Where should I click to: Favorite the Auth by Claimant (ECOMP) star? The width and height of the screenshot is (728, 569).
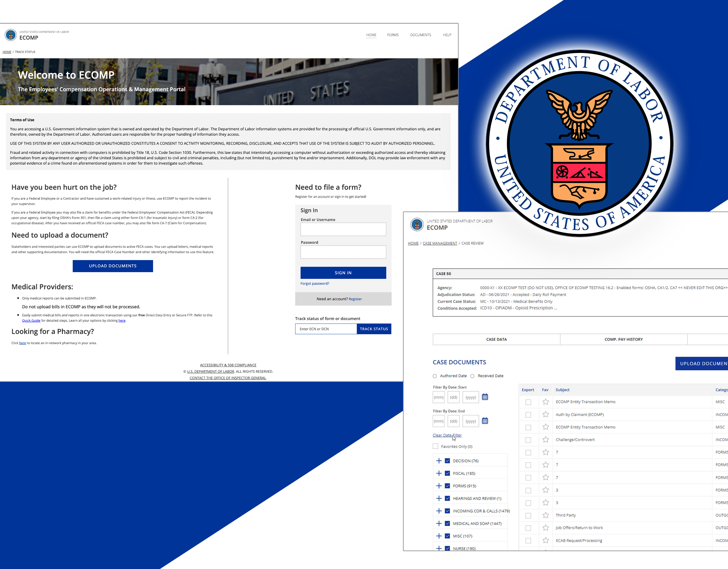click(545, 414)
